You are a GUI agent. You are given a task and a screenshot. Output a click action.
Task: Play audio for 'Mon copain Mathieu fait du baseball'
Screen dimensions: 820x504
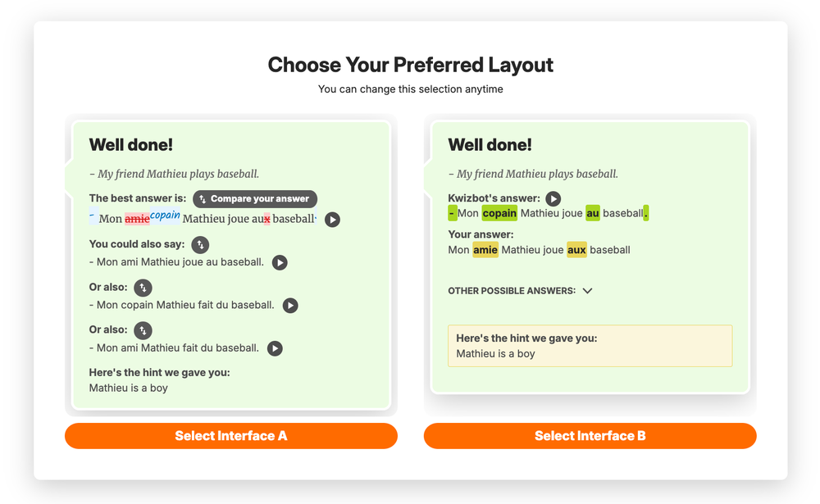coord(290,305)
